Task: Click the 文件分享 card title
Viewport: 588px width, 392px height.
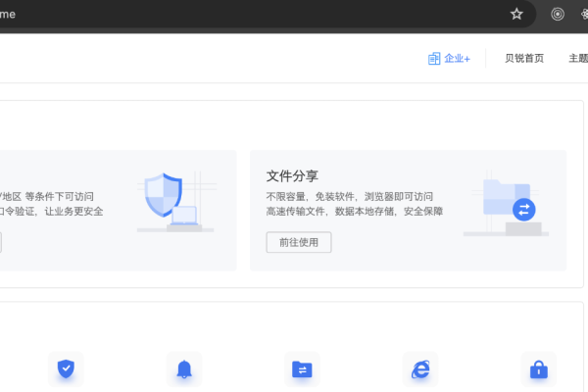Action: 292,176
